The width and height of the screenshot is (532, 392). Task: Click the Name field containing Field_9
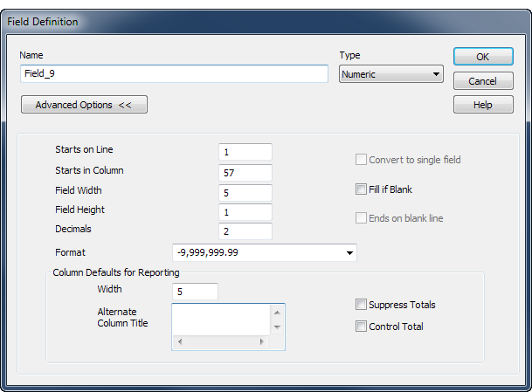(x=173, y=74)
